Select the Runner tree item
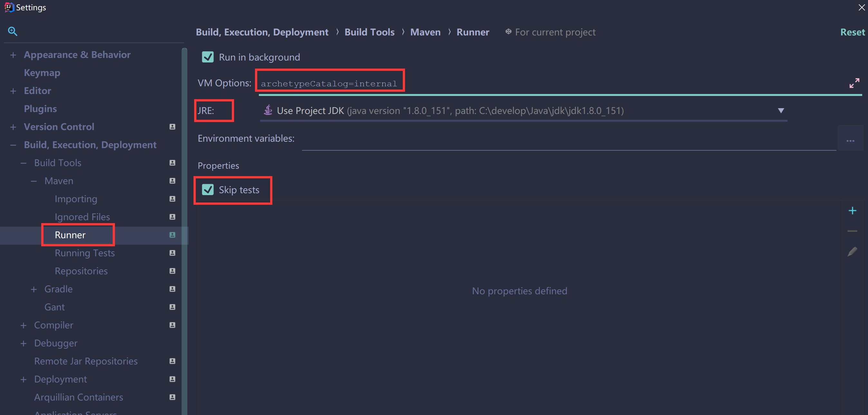This screenshot has height=415, width=868. tap(70, 235)
